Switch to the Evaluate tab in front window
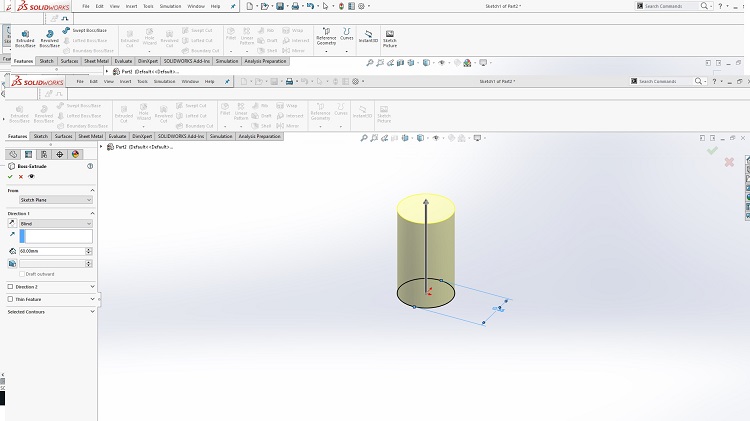This screenshot has height=421, width=750. click(x=117, y=136)
